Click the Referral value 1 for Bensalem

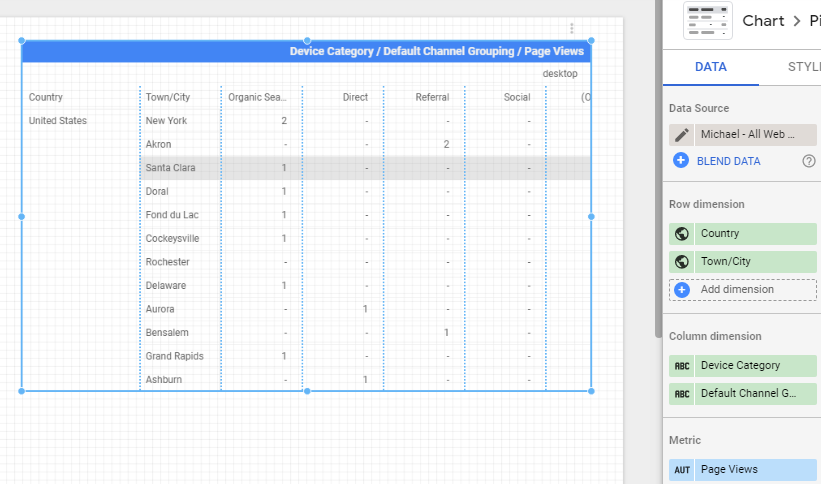pyautogui.click(x=446, y=333)
